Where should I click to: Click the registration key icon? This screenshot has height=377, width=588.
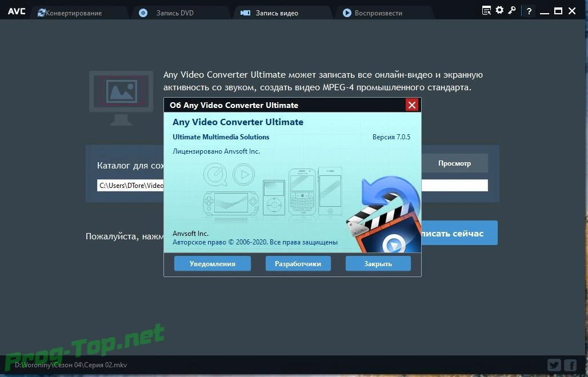click(512, 10)
